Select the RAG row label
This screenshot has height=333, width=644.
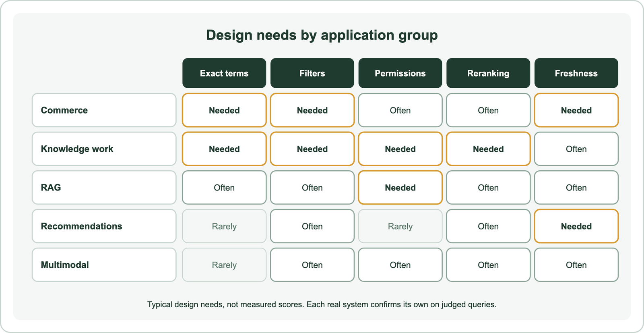click(104, 188)
